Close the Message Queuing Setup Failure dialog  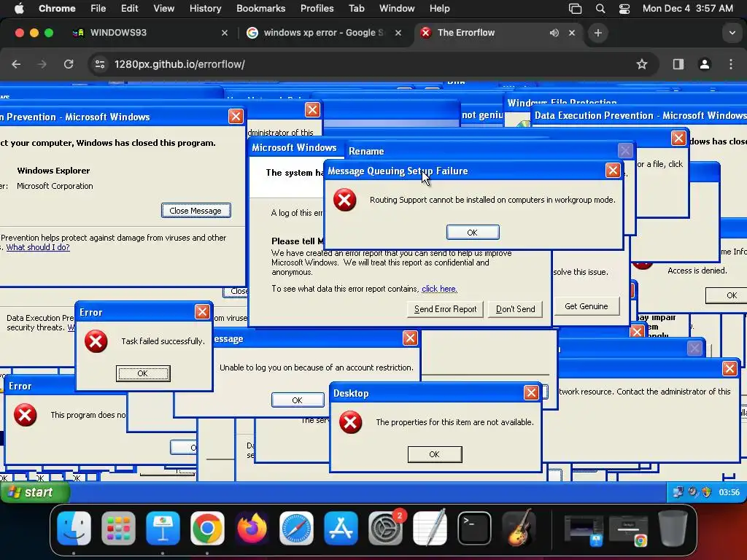click(x=613, y=171)
